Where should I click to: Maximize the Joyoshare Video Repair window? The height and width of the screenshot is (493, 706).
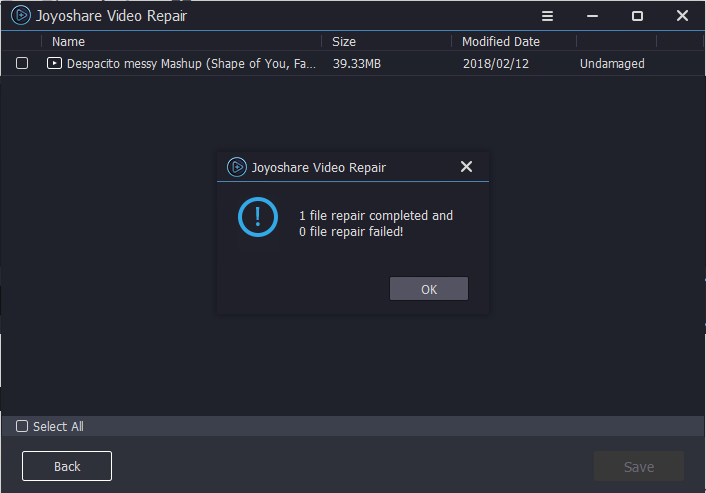coord(637,16)
